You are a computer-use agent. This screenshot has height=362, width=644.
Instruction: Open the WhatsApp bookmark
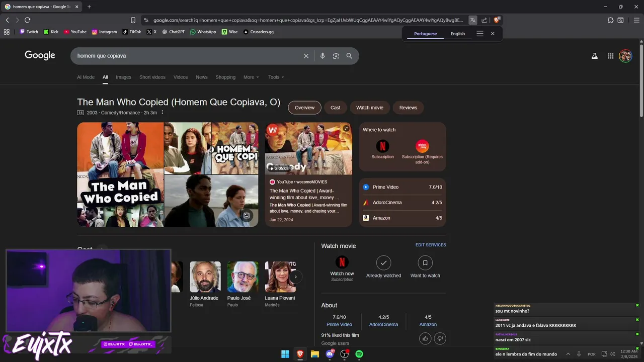tap(203, 32)
